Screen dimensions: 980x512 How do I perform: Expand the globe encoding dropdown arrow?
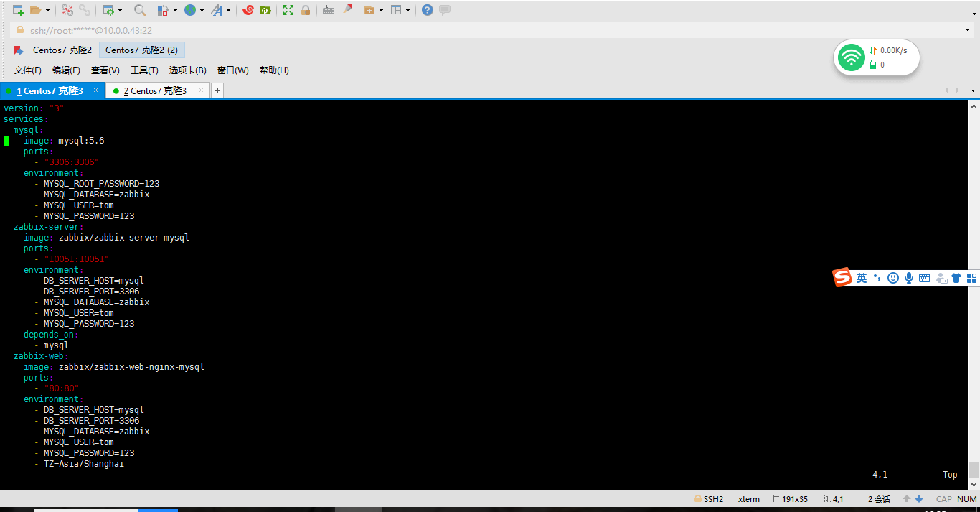(202, 11)
